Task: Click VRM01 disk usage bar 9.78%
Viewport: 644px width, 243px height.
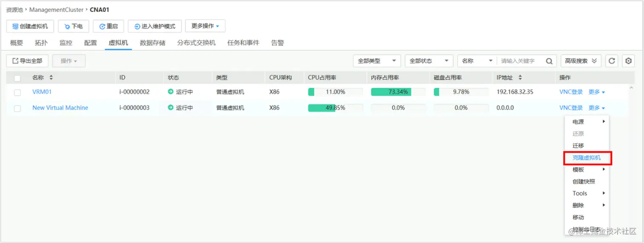Action: tap(461, 92)
